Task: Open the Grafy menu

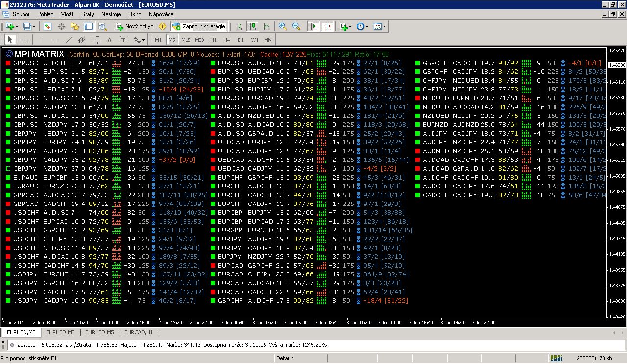Action: 88,14
